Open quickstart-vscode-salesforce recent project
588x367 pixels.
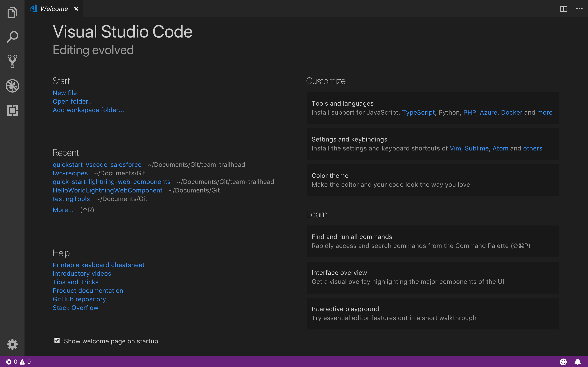[x=97, y=165]
